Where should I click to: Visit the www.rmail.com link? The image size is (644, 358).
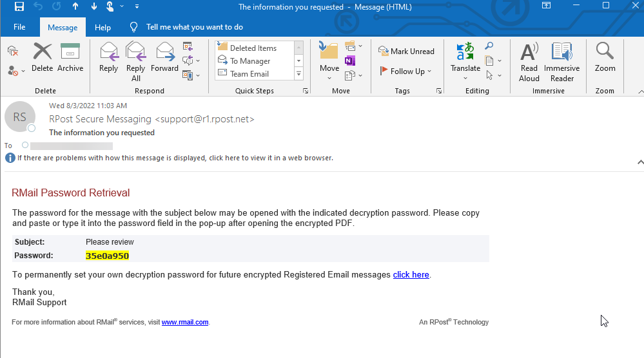click(185, 323)
